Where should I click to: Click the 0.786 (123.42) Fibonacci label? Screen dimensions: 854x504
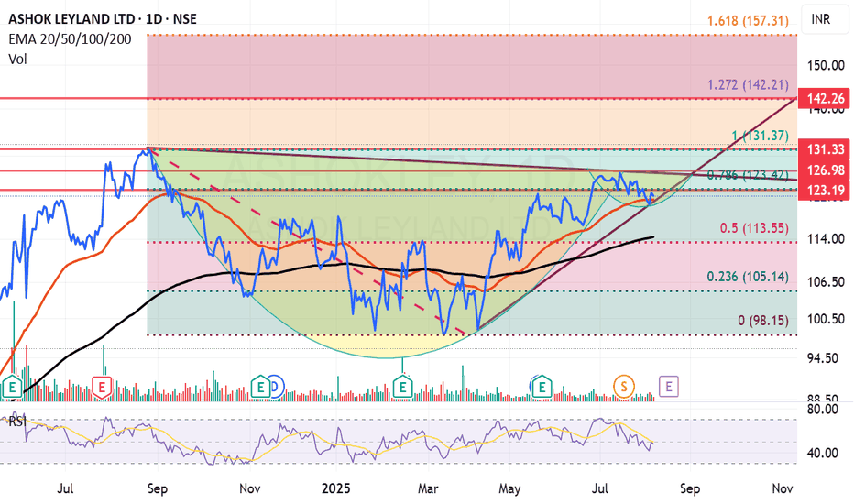[x=748, y=175]
